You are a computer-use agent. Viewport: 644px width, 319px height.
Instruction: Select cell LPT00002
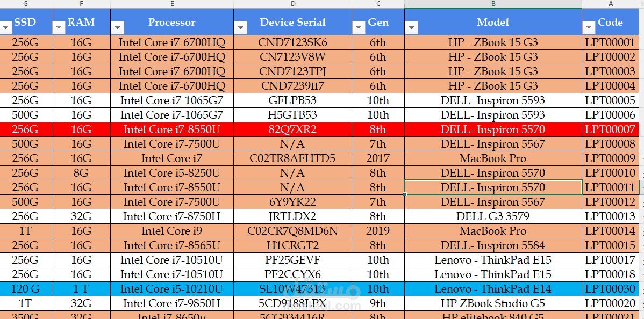[611, 57]
